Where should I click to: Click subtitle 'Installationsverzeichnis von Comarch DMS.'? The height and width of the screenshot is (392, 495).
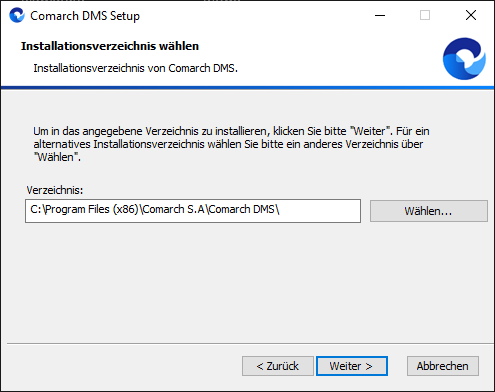135,68
